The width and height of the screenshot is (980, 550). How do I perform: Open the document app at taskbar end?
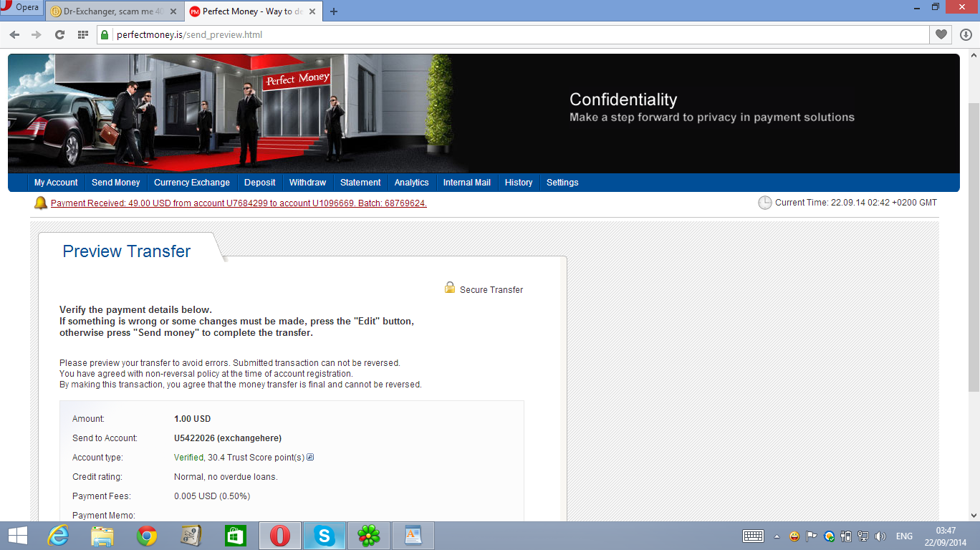point(413,536)
